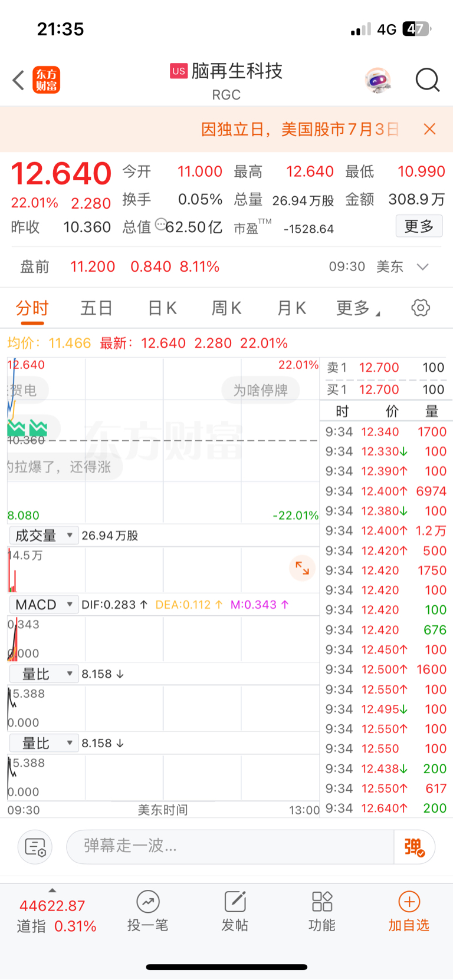
Task: Open 发帖 post icon
Action: [x=235, y=911]
